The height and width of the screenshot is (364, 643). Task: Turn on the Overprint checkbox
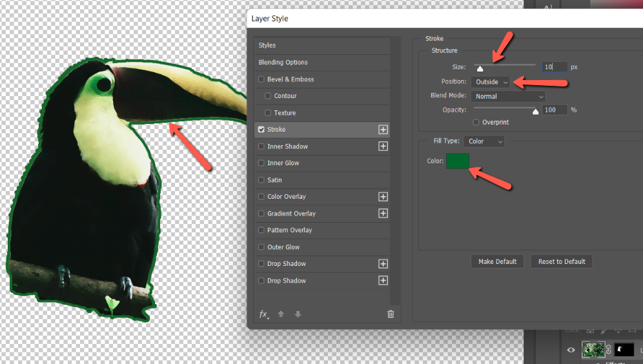(x=476, y=122)
